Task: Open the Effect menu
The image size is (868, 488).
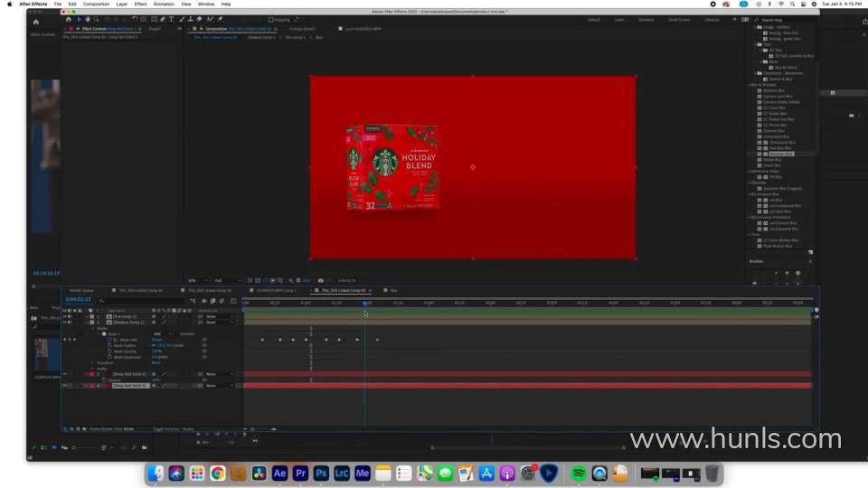Action: (x=141, y=4)
